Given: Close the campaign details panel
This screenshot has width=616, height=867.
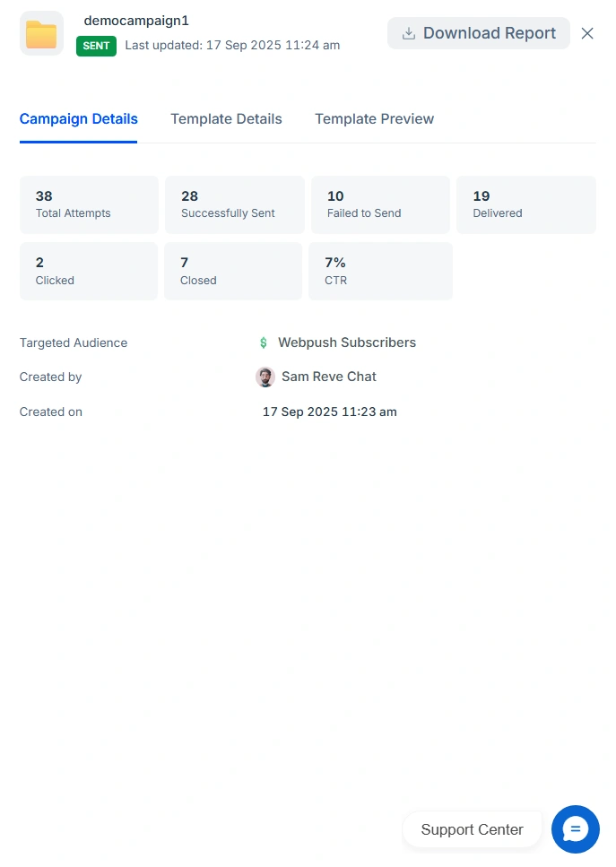Looking at the screenshot, I should pyautogui.click(x=587, y=33).
